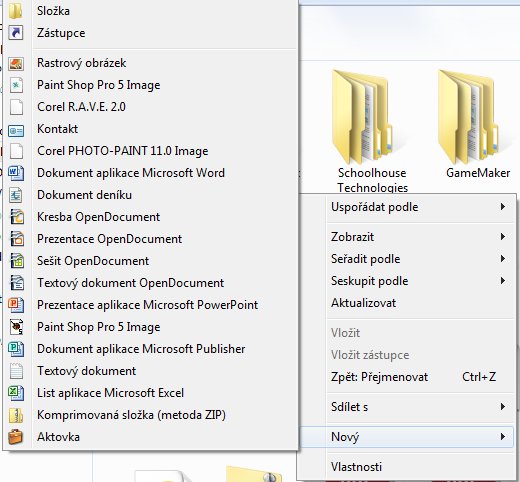This screenshot has height=482, width=520.
Task: Click the Rastrový obrázek bitmap icon
Action: pyautogui.click(x=16, y=63)
